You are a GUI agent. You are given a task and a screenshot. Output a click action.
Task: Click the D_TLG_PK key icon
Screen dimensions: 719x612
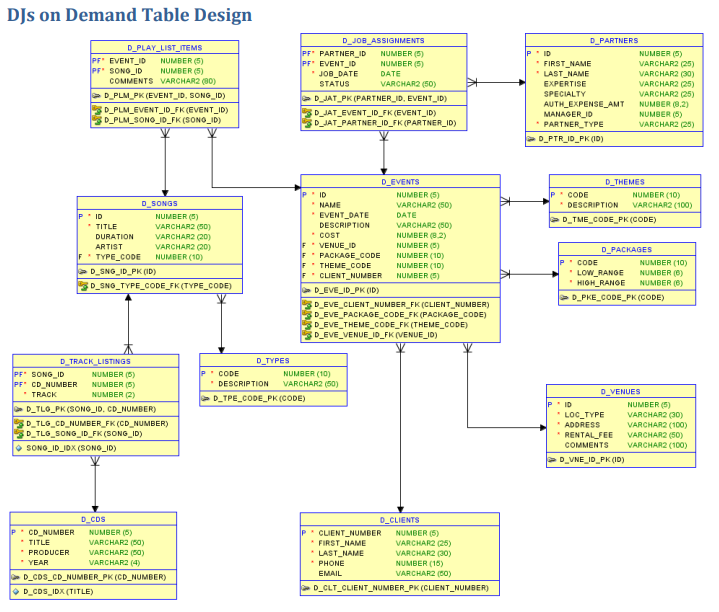pyautogui.click(x=18, y=409)
